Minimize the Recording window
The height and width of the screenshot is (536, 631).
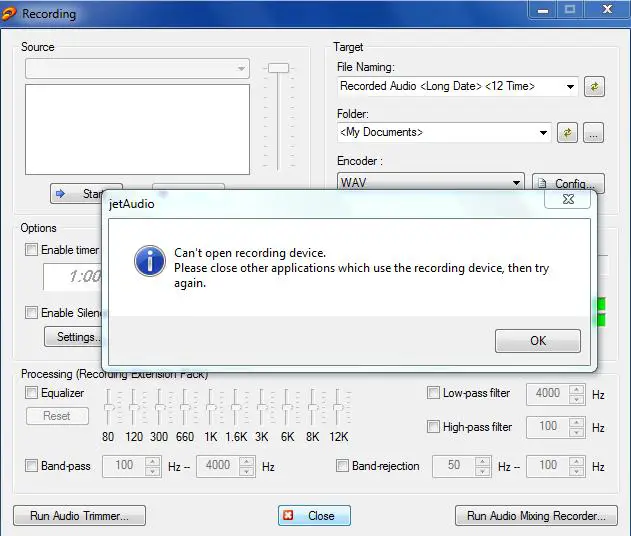542,10
